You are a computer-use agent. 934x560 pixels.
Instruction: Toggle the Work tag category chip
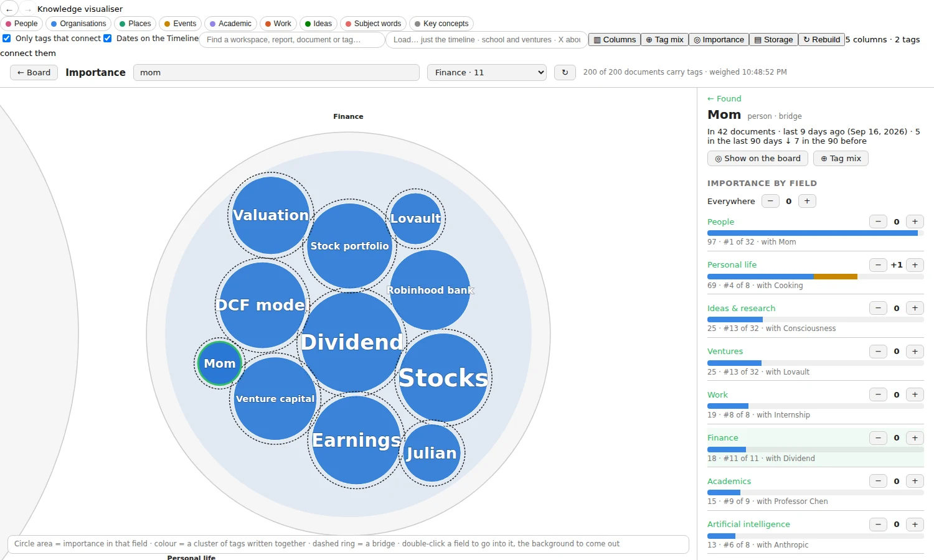(278, 24)
